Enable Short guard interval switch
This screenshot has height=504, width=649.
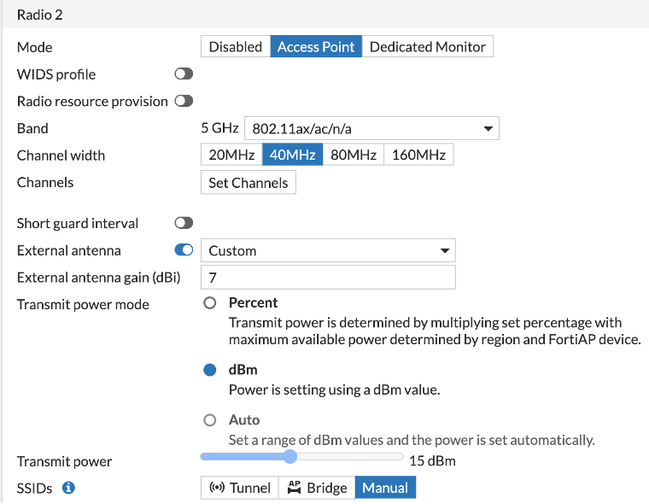184,223
